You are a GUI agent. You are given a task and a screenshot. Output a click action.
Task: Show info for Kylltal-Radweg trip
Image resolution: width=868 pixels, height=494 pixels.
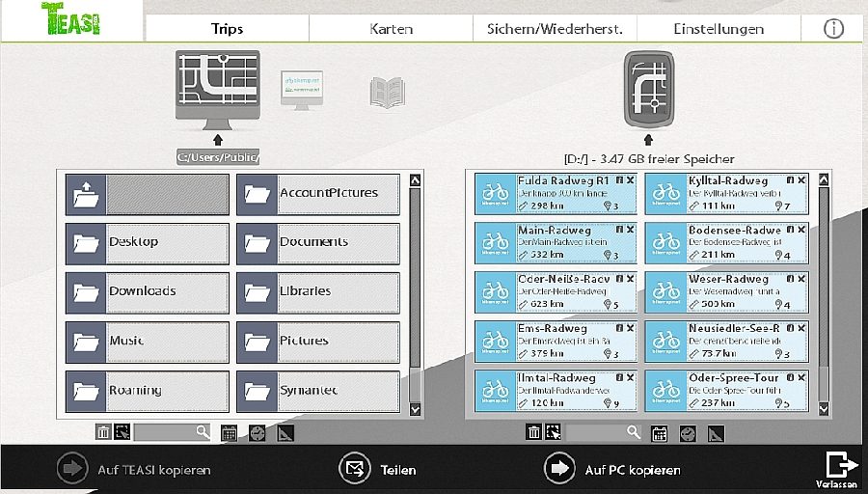pos(791,180)
